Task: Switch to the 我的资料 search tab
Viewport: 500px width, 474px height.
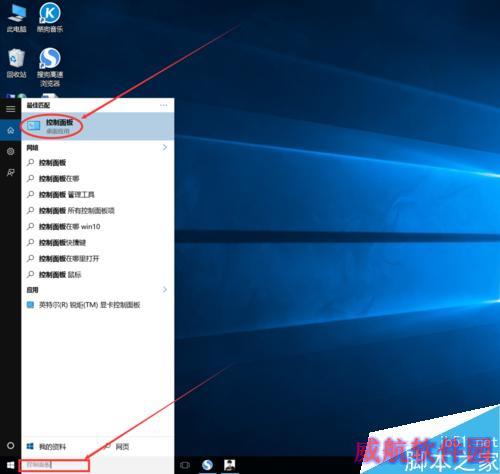Action: [x=47, y=446]
